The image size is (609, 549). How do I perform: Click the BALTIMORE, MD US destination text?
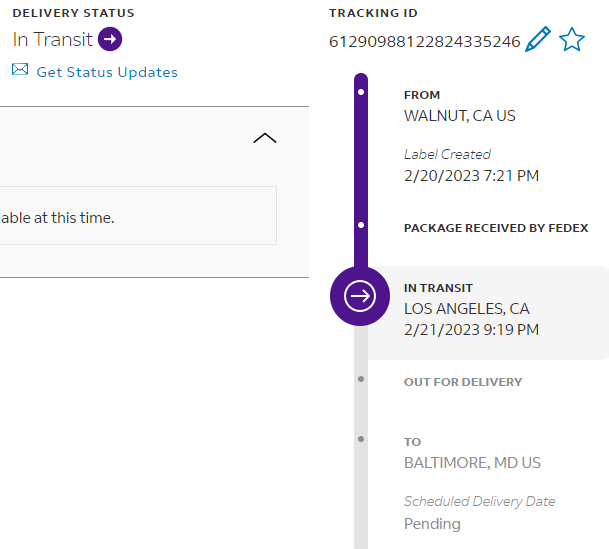click(x=472, y=463)
